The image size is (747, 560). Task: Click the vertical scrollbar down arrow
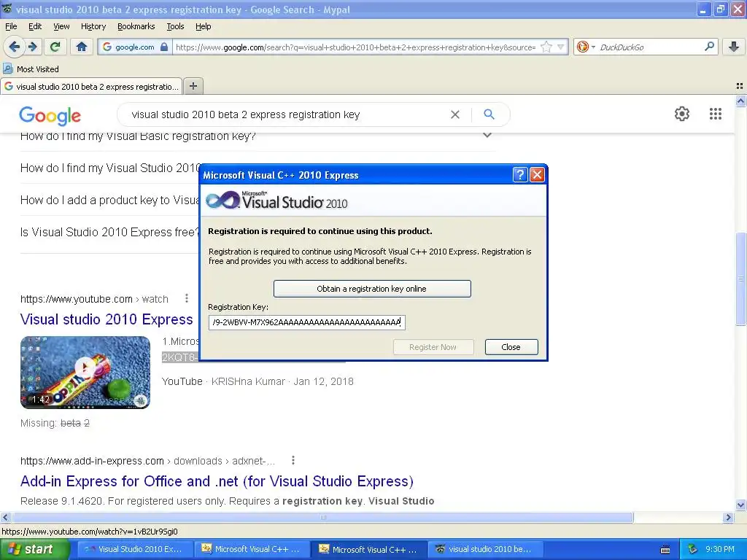pyautogui.click(x=741, y=505)
